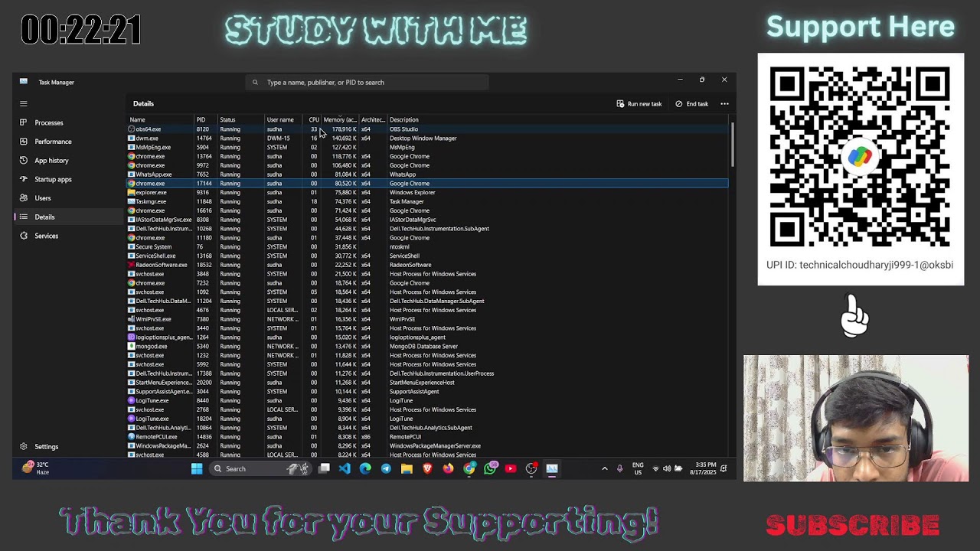Image resolution: width=980 pixels, height=551 pixels.
Task: Open WhatsApp from taskbar
Action: point(490,468)
